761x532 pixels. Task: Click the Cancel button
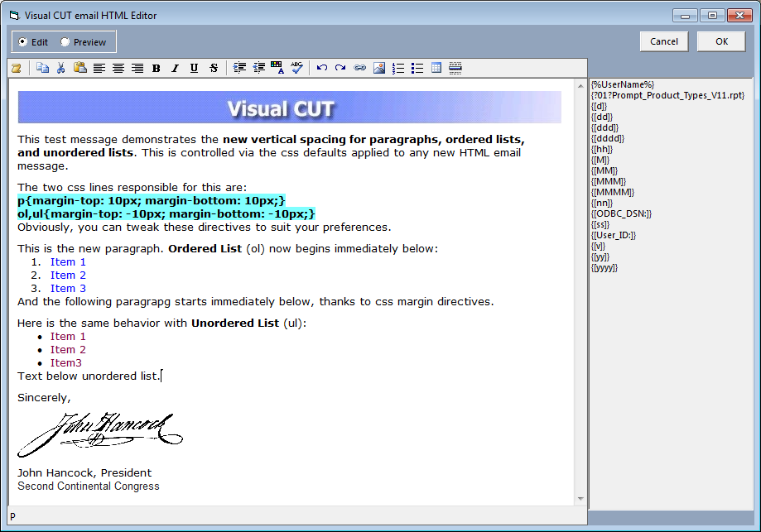click(x=664, y=41)
